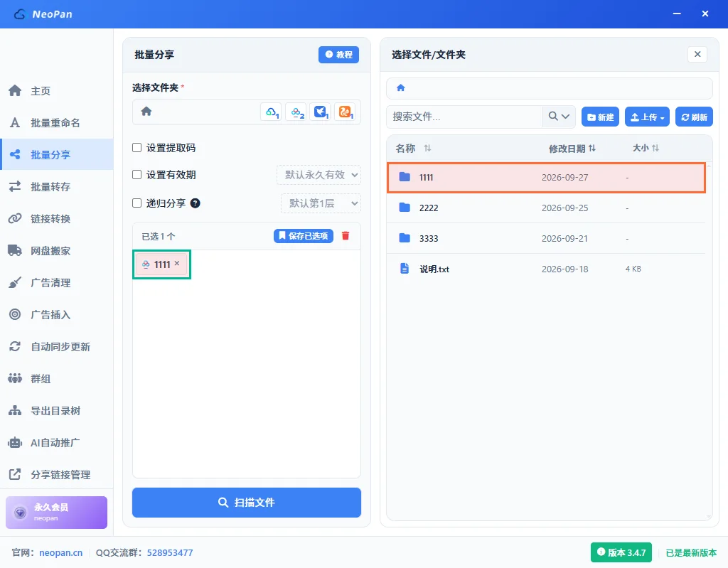Viewport: 728px width, 568px height.
Task: Remove 1111 from the selected items
Action: point(177,263)
